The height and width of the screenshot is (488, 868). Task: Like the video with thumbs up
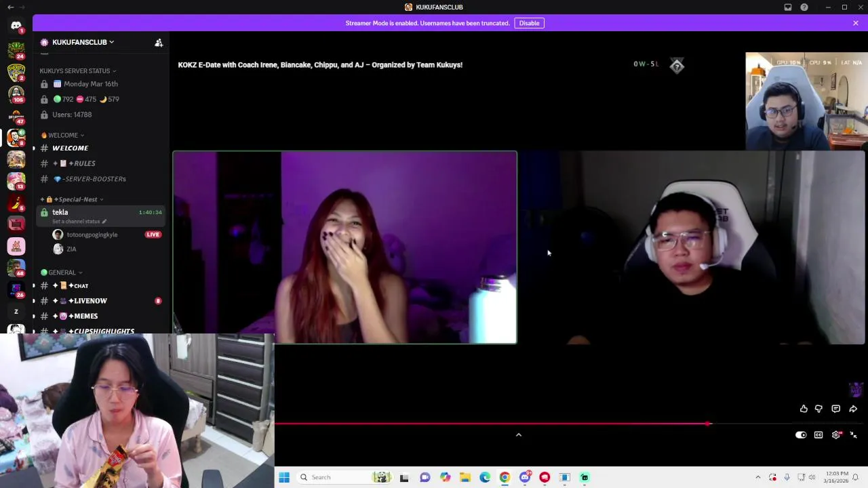tap(804, 409)
